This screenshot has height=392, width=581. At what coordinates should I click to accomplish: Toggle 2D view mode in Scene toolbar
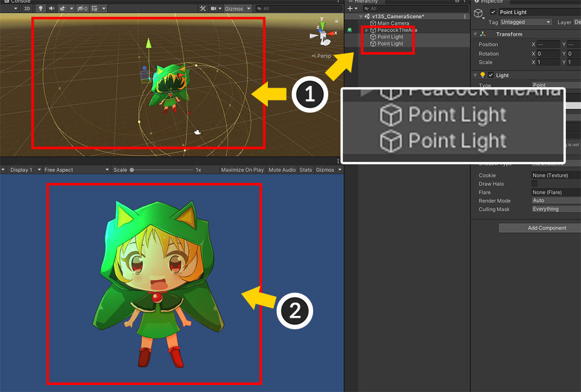tap(27, 9)
